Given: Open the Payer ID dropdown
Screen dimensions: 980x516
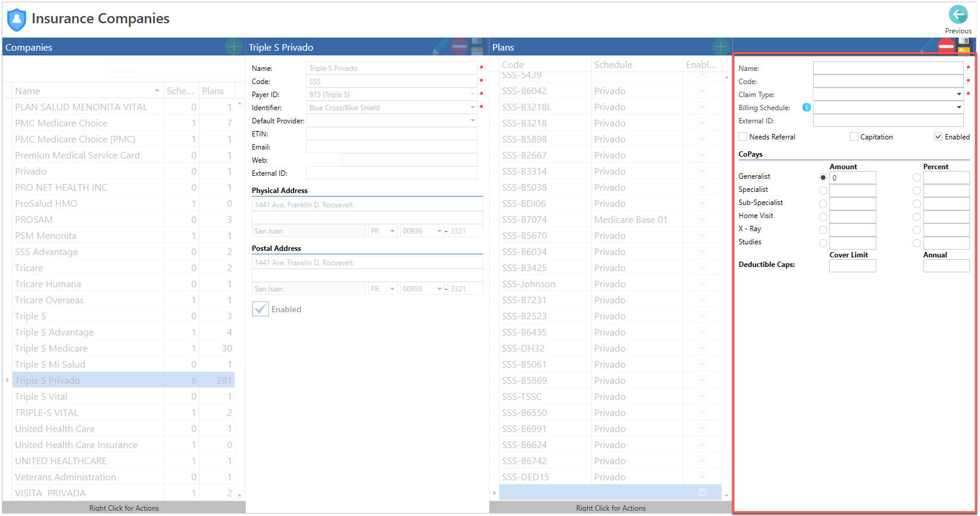Looking at the screenshot, I should (473, 94).
